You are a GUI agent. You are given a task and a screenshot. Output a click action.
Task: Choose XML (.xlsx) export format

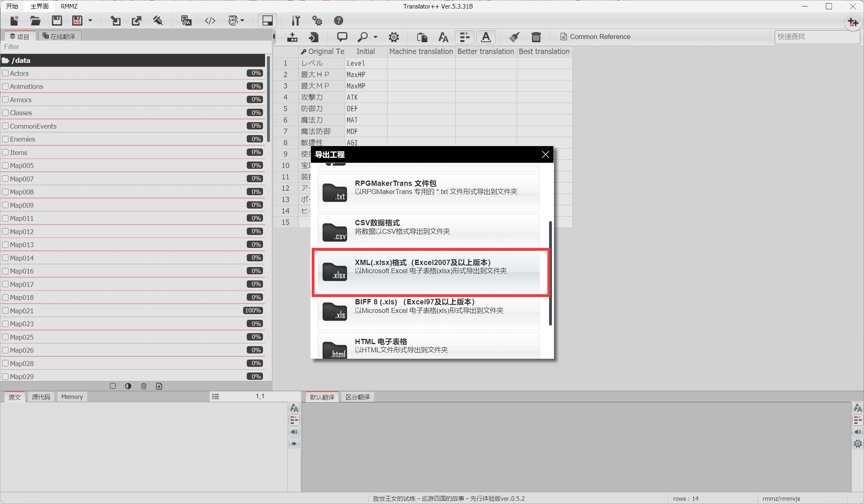[x=428, y=271]
